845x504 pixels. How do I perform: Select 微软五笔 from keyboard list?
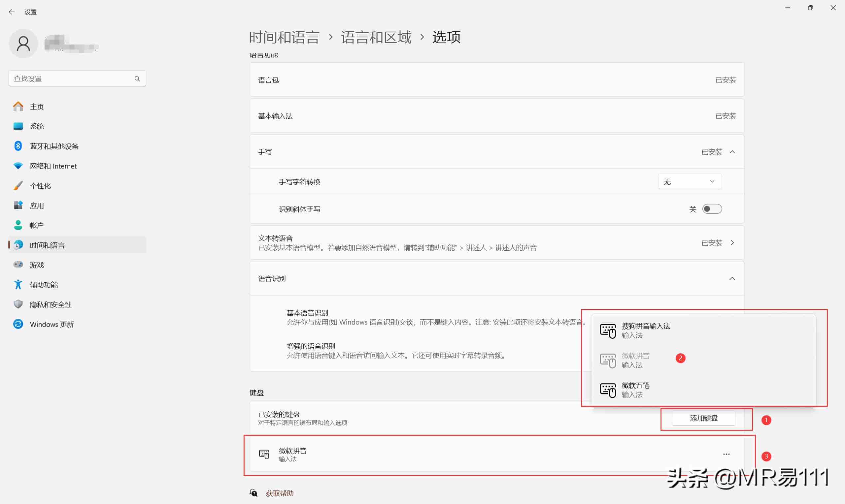703,390
